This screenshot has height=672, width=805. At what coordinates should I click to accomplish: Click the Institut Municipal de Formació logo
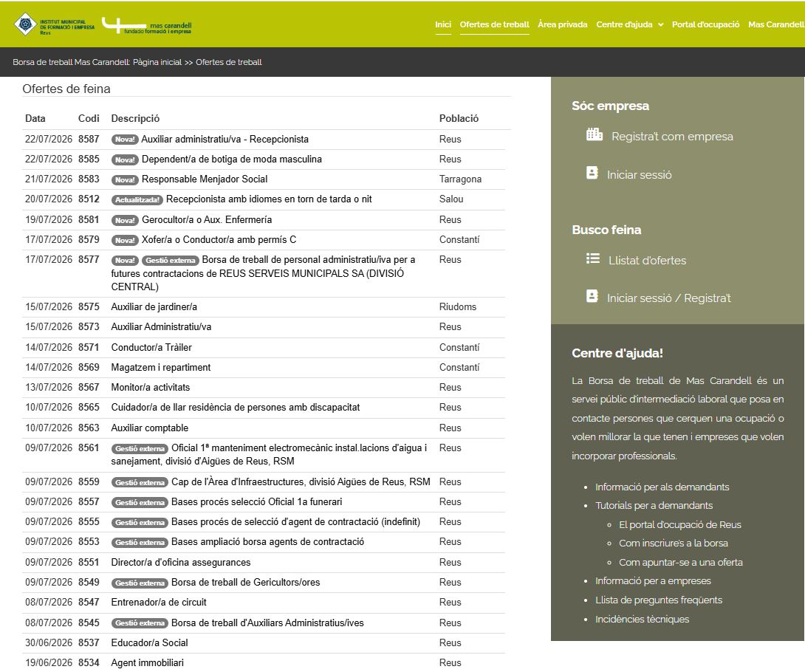pyautogui.click(x=55, y=24)
